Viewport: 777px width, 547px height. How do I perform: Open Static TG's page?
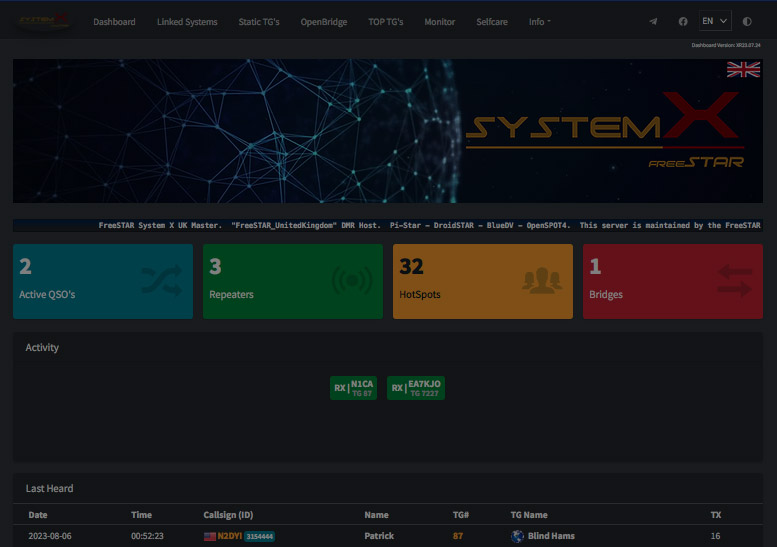259,22
